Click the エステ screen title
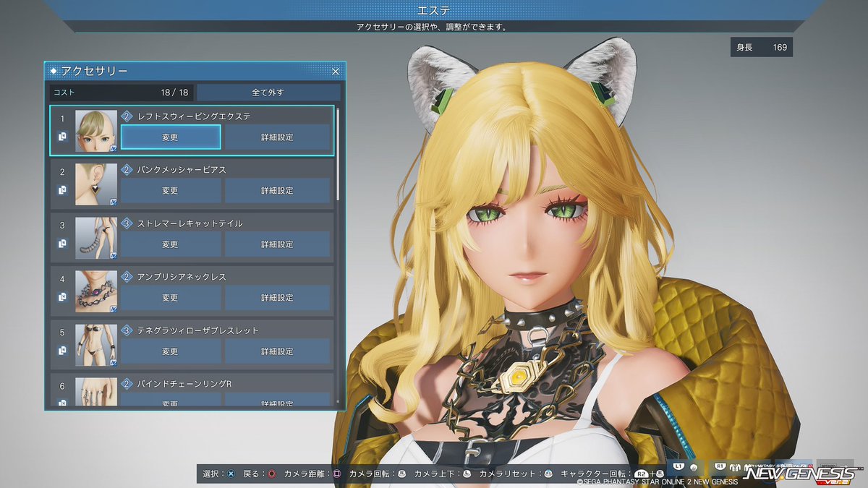868x488 pixels. tap(434, 10)
